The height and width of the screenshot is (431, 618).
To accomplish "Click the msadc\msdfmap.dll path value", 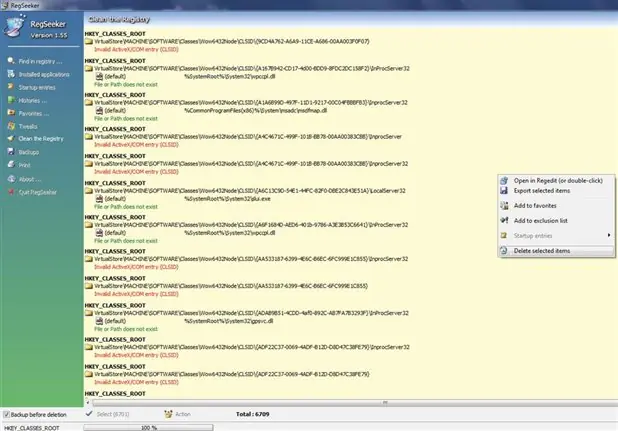I will tap(255, 110).
